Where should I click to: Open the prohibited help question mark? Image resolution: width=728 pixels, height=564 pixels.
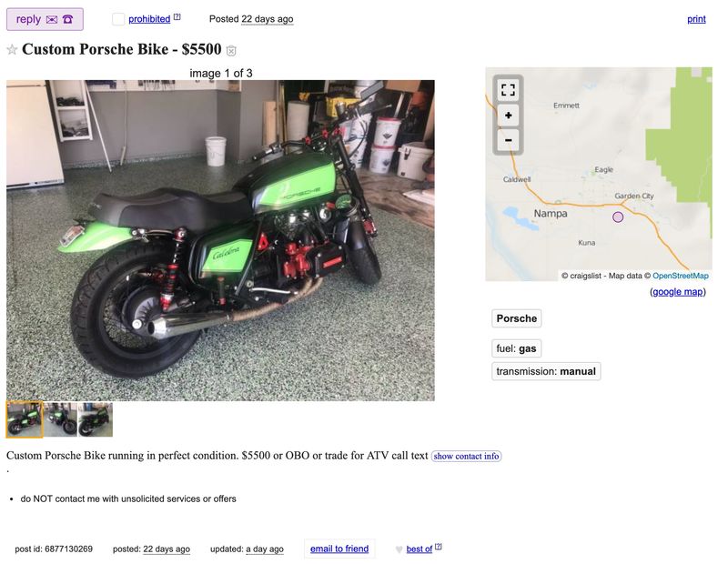tap(177, 16)
